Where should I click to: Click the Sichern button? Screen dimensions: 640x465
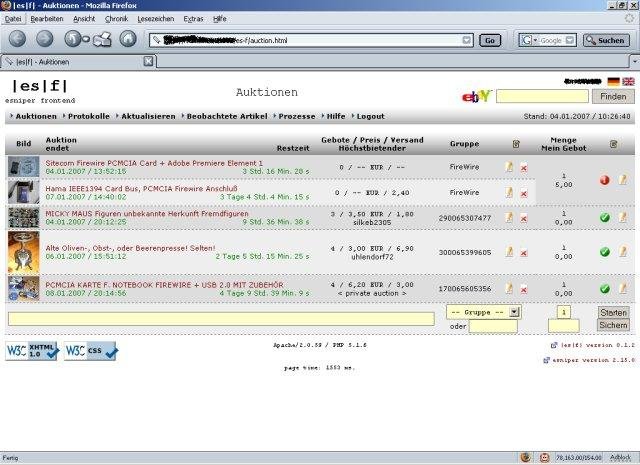(613, 325)
